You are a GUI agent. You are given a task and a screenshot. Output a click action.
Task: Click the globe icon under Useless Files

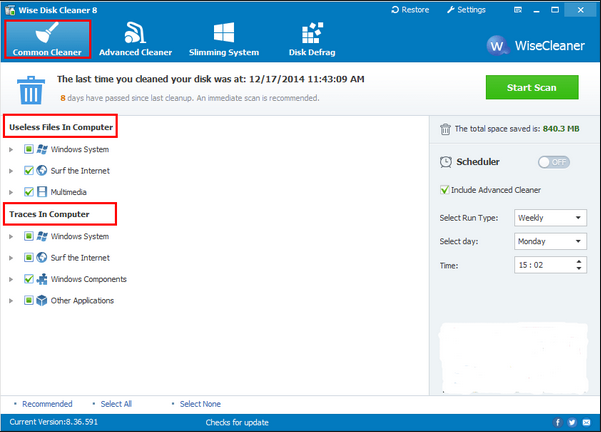click(x=42, y=170)
